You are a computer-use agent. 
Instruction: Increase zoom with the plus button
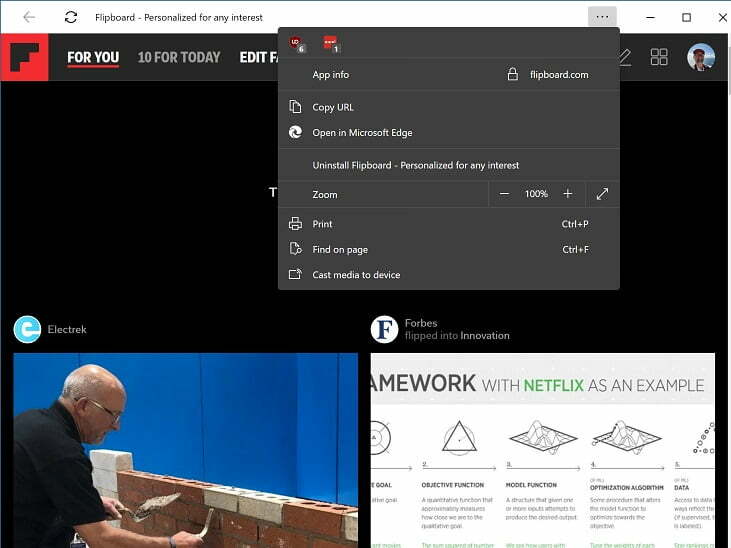(x=567, y=194)
